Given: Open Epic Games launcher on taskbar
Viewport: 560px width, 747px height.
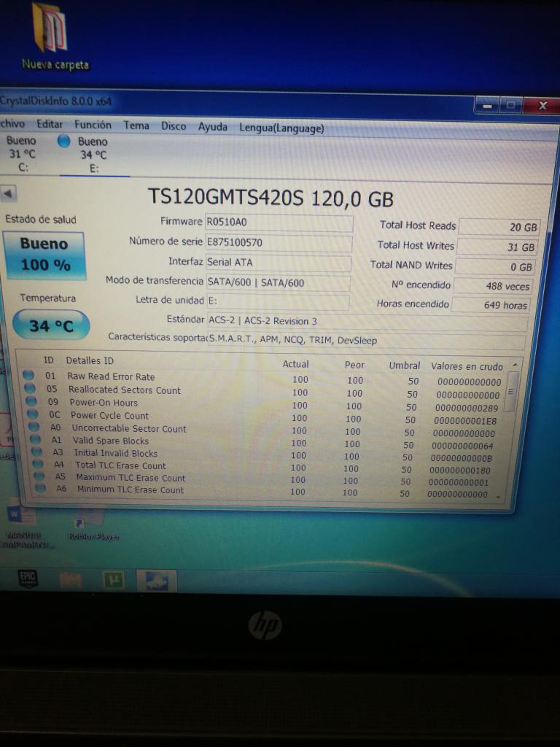Looking at the screenshot, I should point(28,578).
